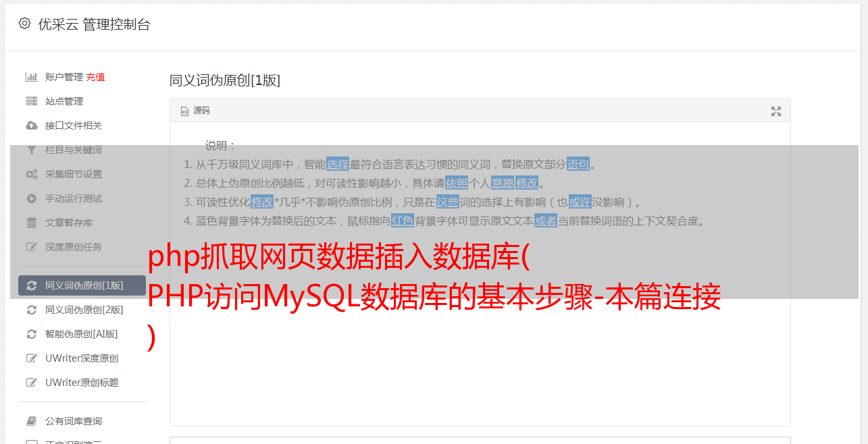The height and width of the screenshot is (444, 868).
Task: Go to 采集细节设置 settings
Action: point(74,174)
